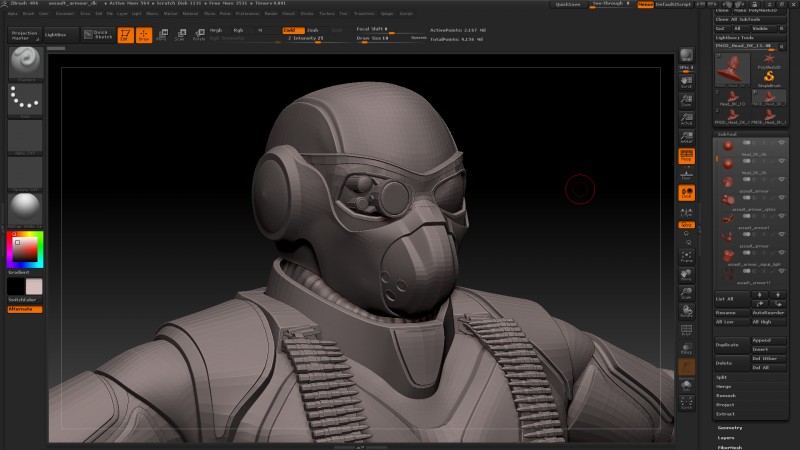Screen dimensions: 800x450
Task: Open the MatCap material sphere picker
Action: (x=25, y=210)
